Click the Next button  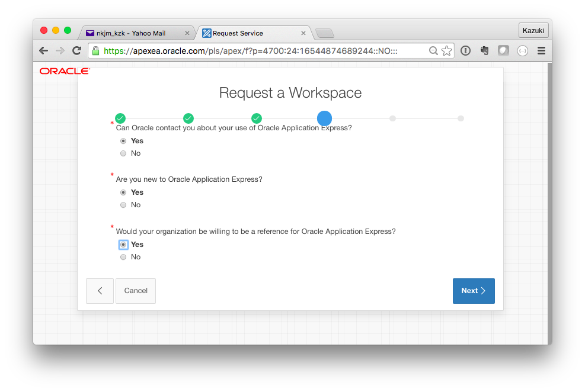tap(474, 291)
